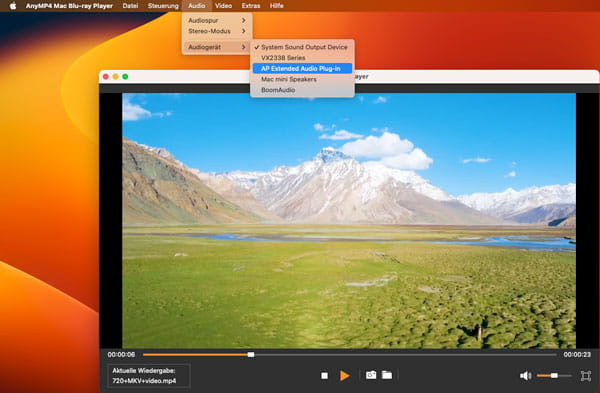
Task: Click the playback progress bar handle
Action: [251, 355]
